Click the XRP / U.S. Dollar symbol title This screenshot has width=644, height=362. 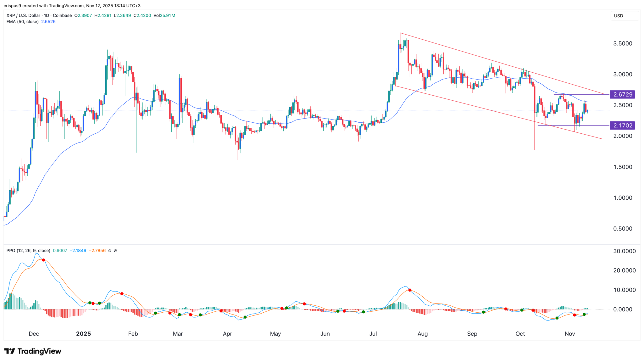click(x=23, y=15)
